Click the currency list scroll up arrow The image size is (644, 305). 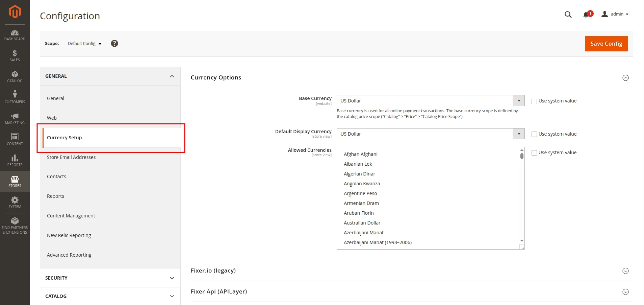[522, 150]
